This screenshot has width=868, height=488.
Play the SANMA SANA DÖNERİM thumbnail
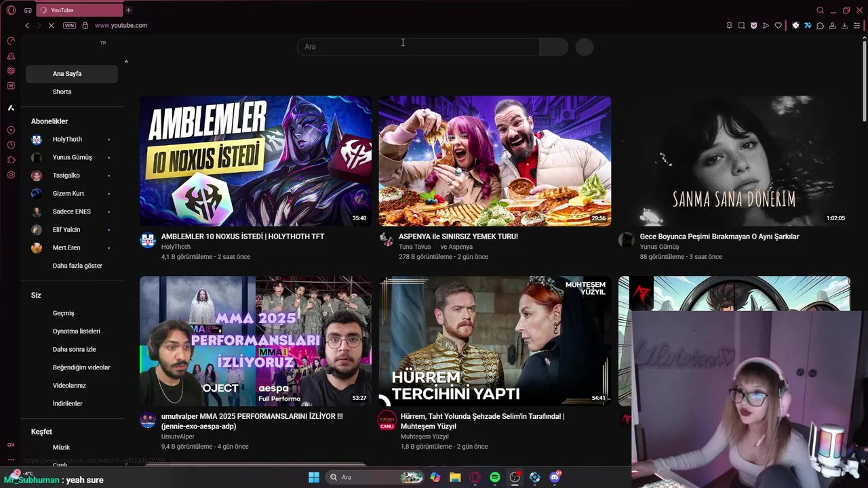click(x=734, y=161)
